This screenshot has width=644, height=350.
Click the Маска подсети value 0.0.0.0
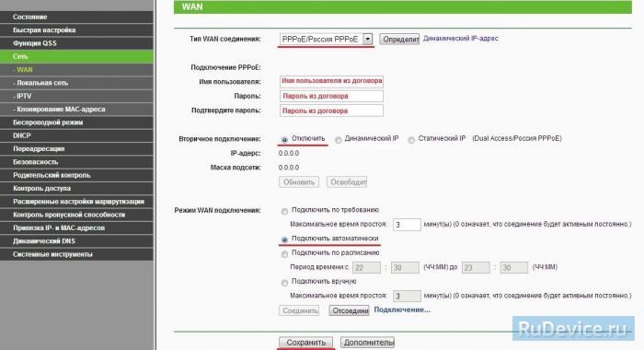tap(289, 168)
